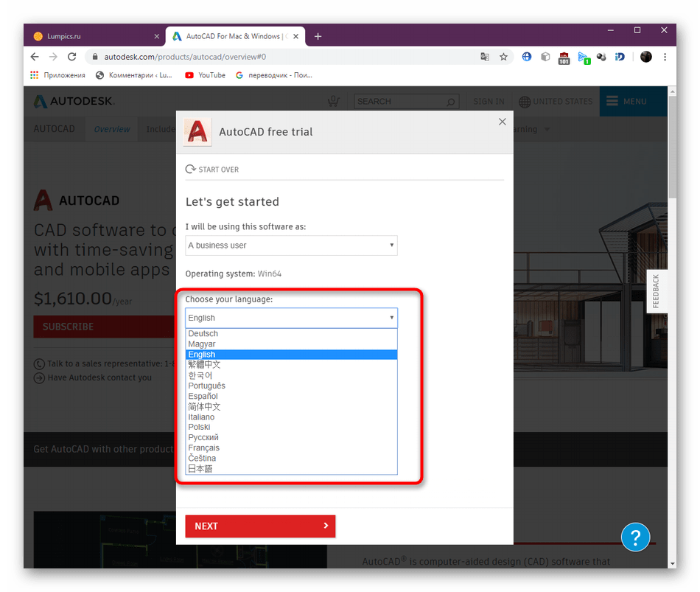Click the page scrollbar down arrow
The height and width of the screenshot is (592, 700).
pyautogui.click(x=672, y=564)
